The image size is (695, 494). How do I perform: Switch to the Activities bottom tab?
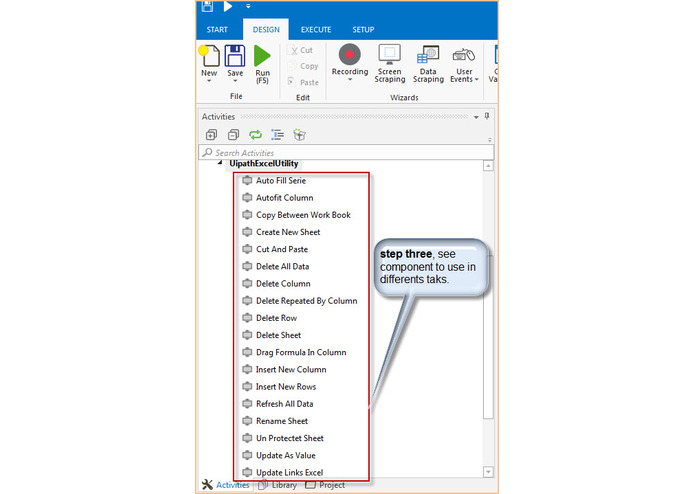tap(226, 485)
